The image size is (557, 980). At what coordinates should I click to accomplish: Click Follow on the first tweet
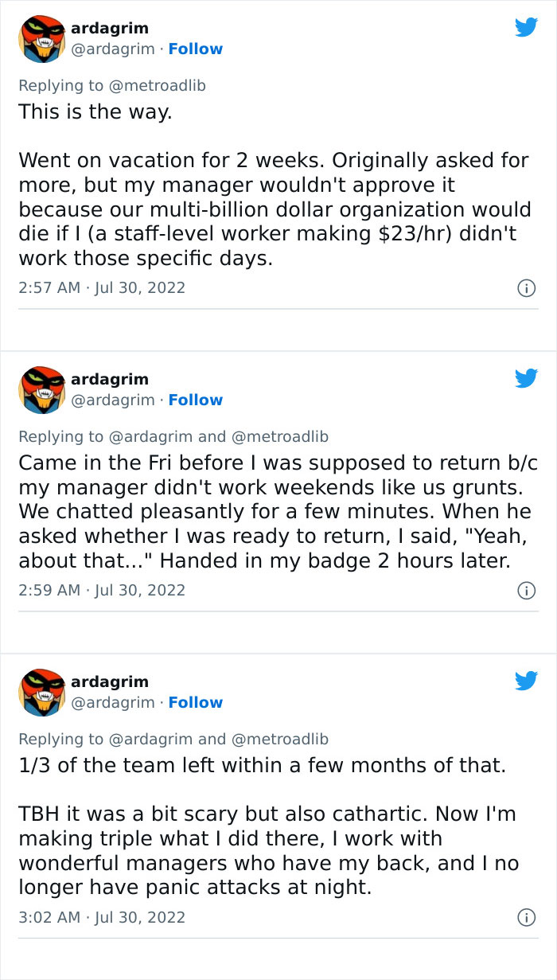196,49
